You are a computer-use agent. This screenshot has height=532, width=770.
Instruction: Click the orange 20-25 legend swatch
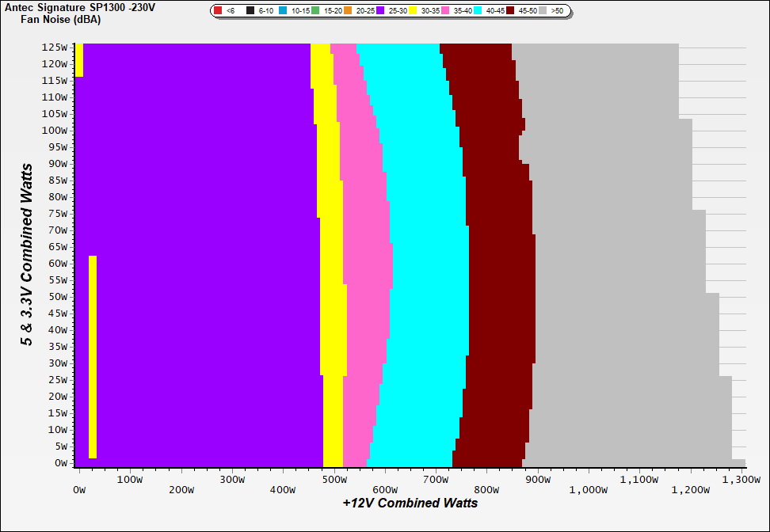tap(349, 11)
